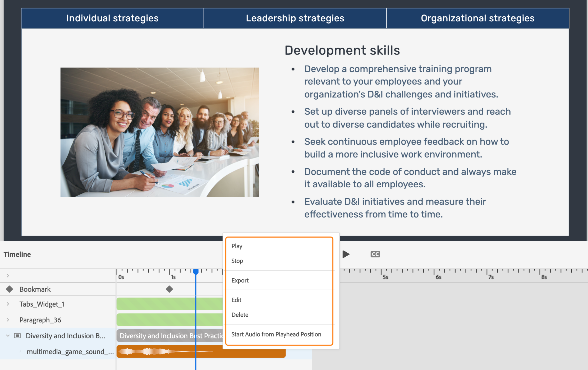Choose Edit from the context menu
The image size is (588, 370).
(x=236, y=300)
